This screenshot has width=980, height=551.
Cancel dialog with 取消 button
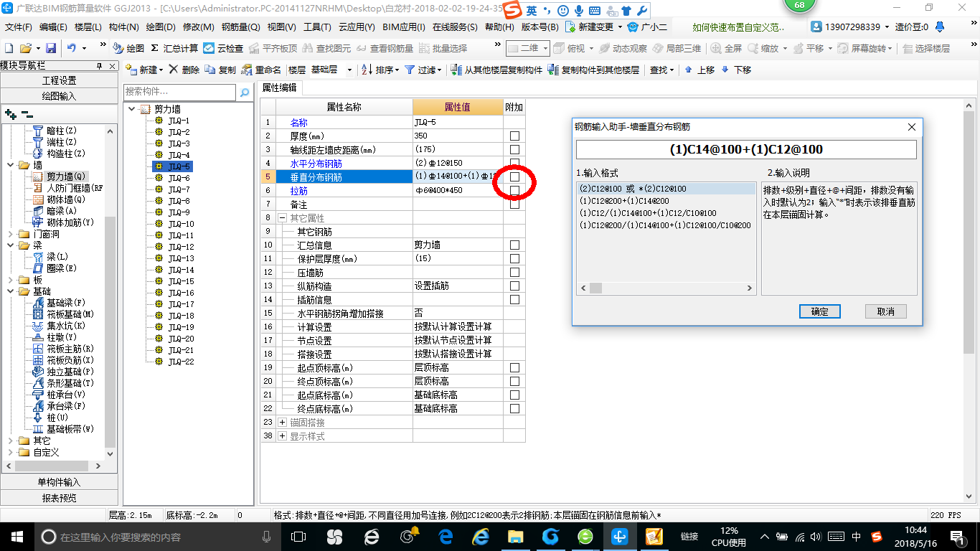pos(886,311)
